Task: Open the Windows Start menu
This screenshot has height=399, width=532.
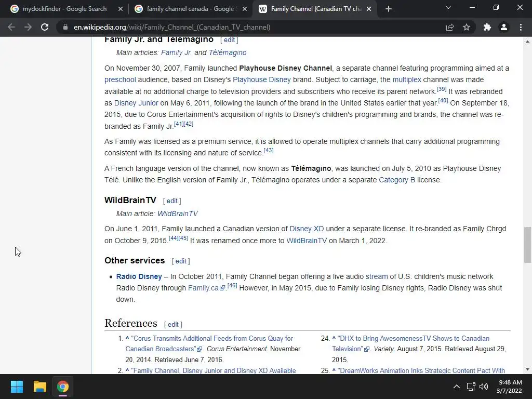Action: click(x=17, y=387)
